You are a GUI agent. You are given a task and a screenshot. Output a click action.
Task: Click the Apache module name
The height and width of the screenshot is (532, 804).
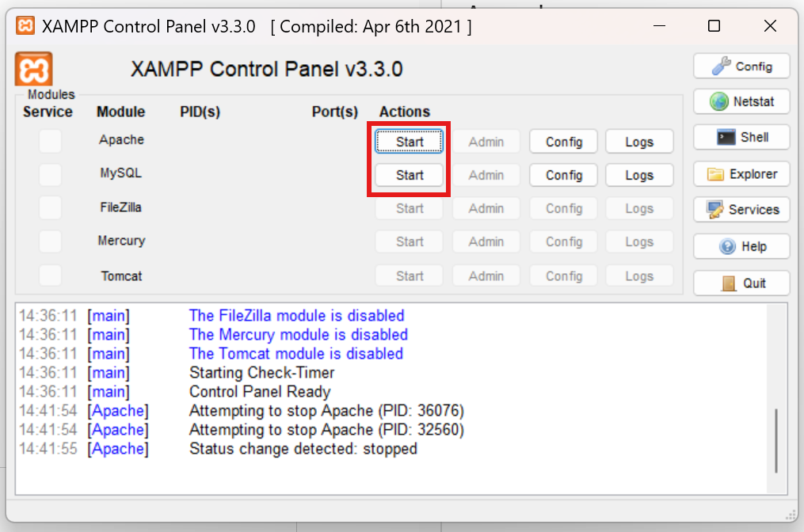click(x=121, y=140)
